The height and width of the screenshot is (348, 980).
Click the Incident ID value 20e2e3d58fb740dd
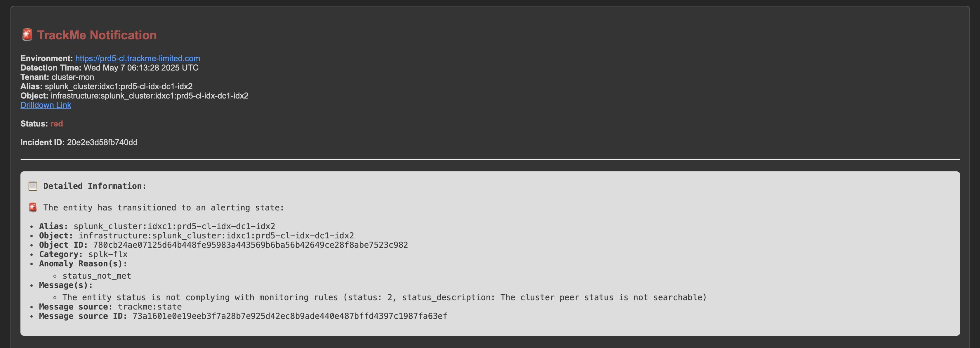click(x=102, y=142)
